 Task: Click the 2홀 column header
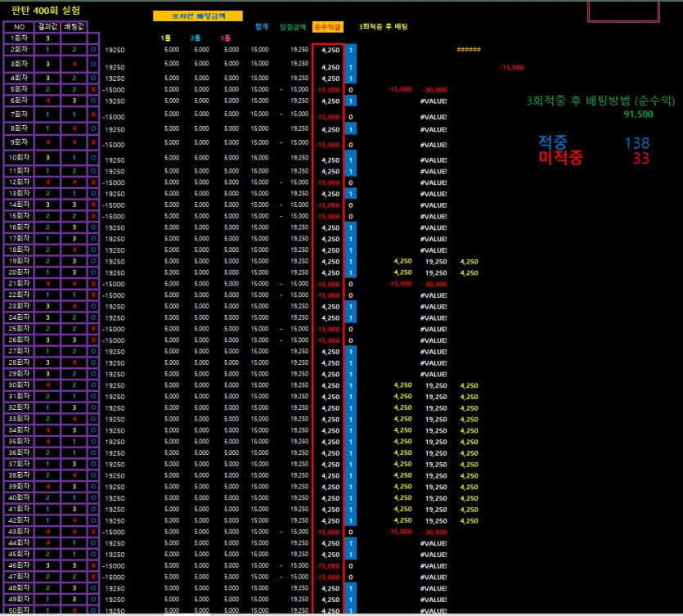195,38
